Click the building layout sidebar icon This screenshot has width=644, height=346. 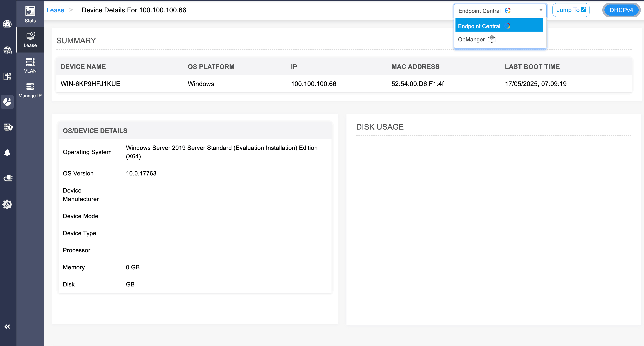coord(7,76)
